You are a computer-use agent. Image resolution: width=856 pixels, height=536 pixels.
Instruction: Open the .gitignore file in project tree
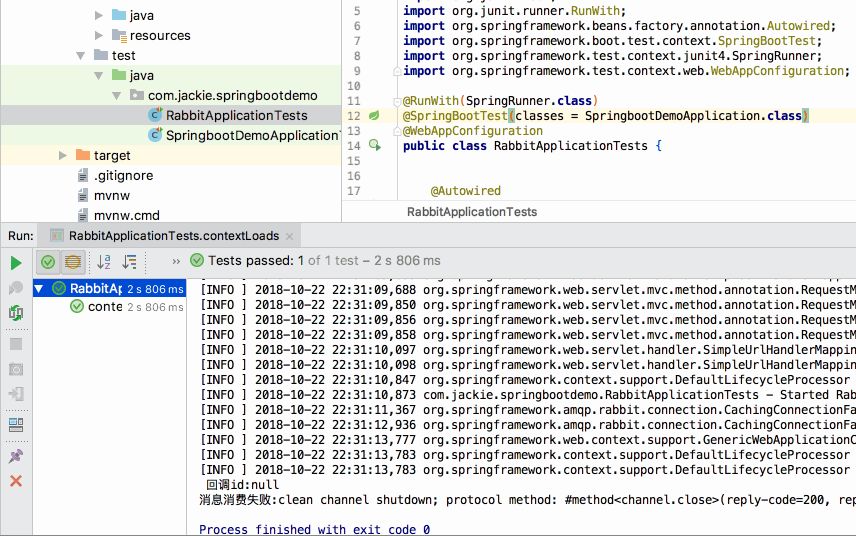(123, 176)
